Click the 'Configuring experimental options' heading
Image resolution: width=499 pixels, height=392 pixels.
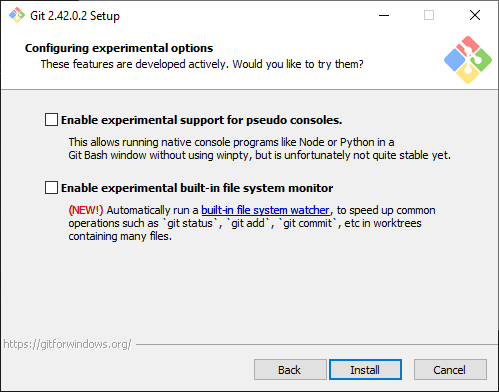(x=119, y=48)
